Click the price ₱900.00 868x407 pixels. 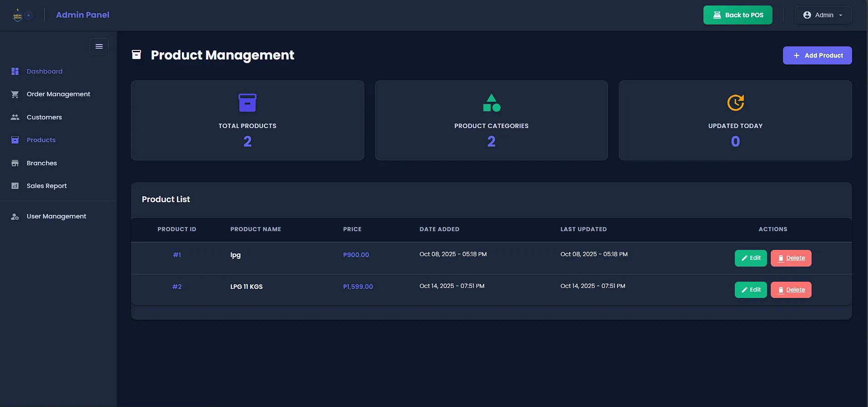tap(356, 255)
